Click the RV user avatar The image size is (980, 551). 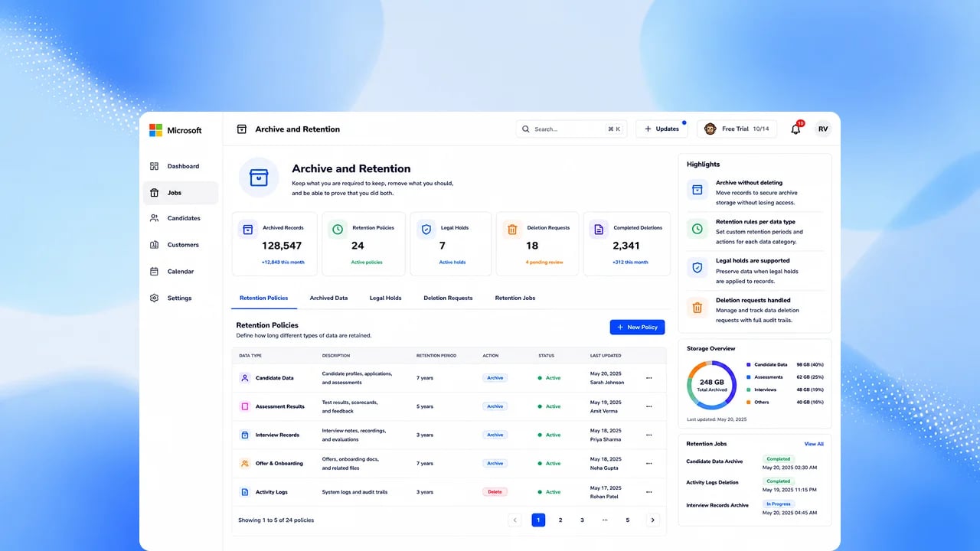click(823, 129)
